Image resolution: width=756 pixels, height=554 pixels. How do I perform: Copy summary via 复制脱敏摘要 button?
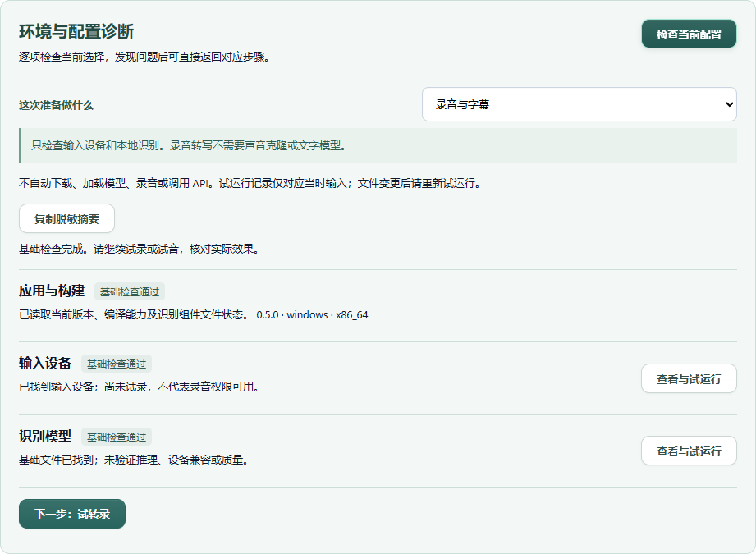66,218
